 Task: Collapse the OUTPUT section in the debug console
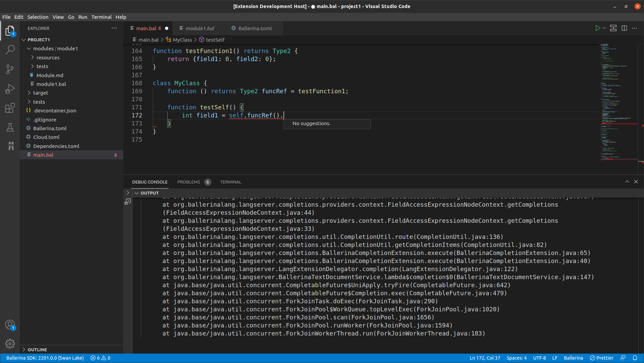tap(137, 193)
